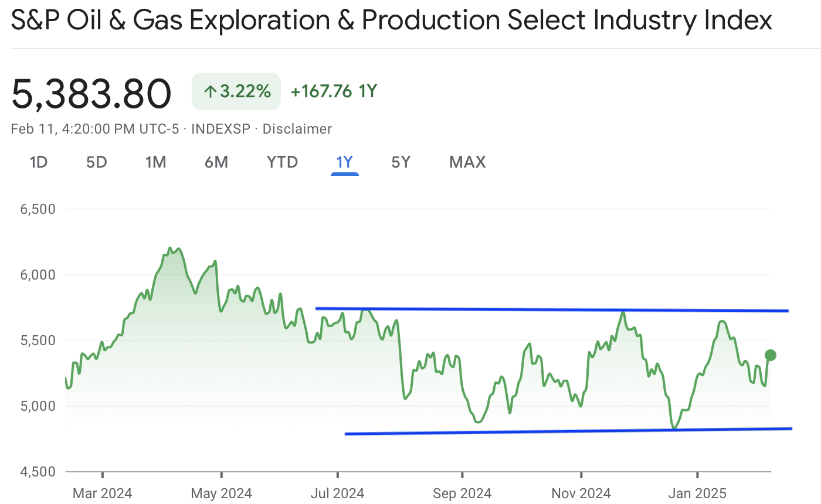Switch chart to 5Y range
Viewport: 821px width, 504px height.
pos(401,162)
